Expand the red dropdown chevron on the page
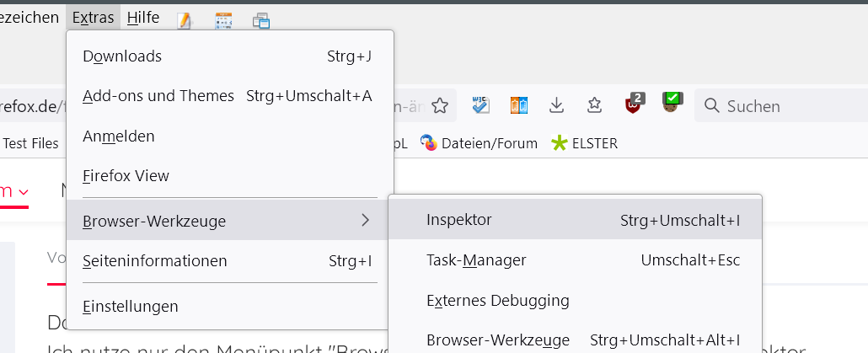This screenshot has height=353, width=868. click(x=24, y=192)
